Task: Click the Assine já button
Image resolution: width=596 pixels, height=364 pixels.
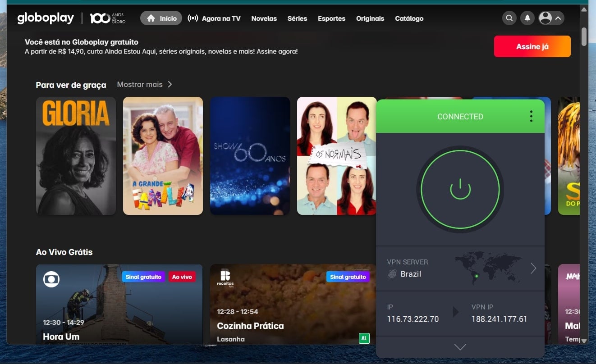Action: 532,46
